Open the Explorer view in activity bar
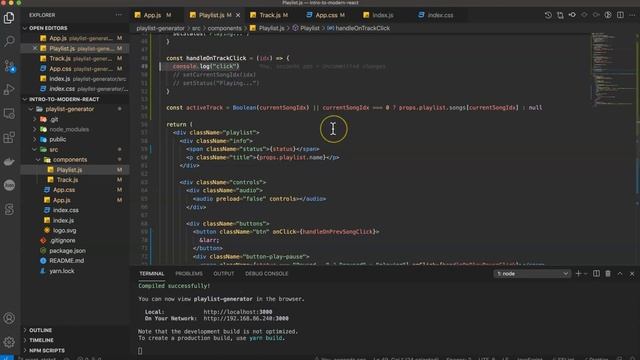This screenshot has height=360, width=640. tap(9, 18)
